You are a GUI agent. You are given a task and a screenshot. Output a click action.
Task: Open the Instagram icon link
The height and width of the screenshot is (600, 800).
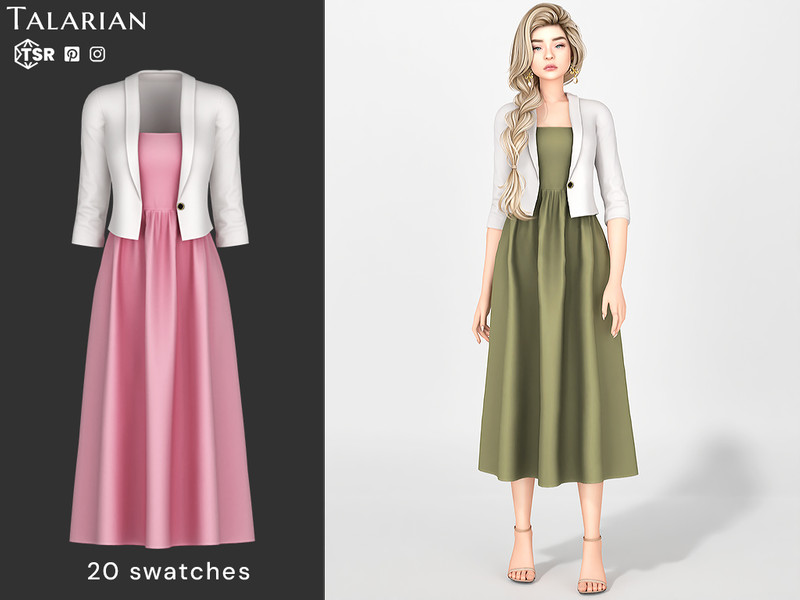[97, 55]
